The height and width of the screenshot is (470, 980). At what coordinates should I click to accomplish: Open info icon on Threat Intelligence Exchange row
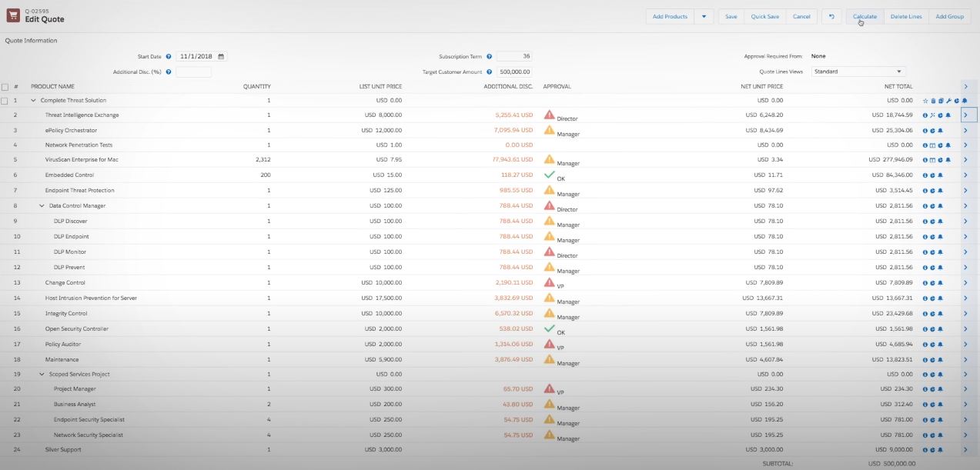coord(925,115)
